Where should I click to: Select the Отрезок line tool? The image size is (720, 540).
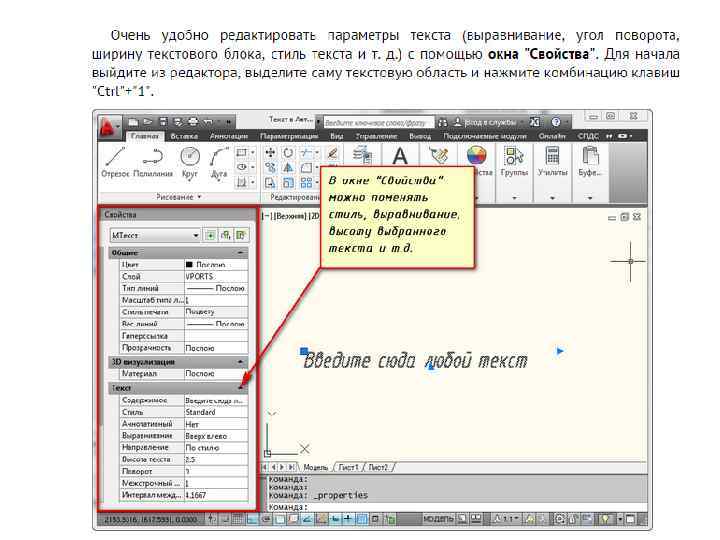pyautogui.click(x=115, y=162)
